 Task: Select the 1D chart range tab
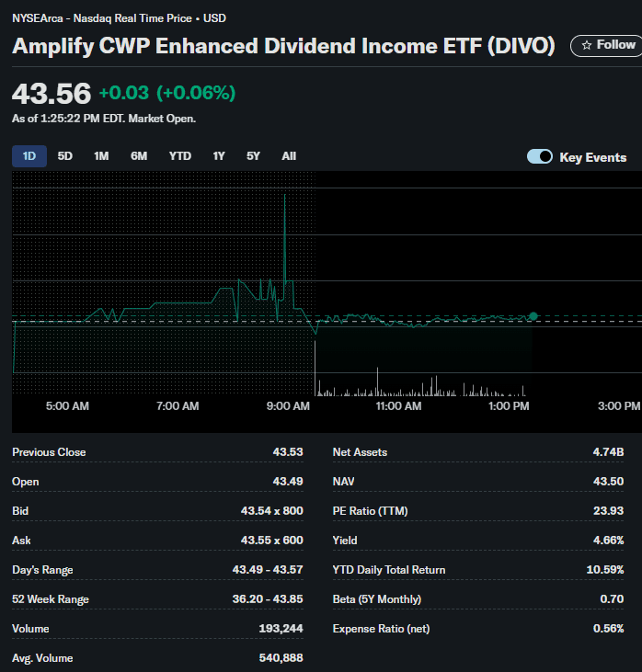(x=29, y=156)
